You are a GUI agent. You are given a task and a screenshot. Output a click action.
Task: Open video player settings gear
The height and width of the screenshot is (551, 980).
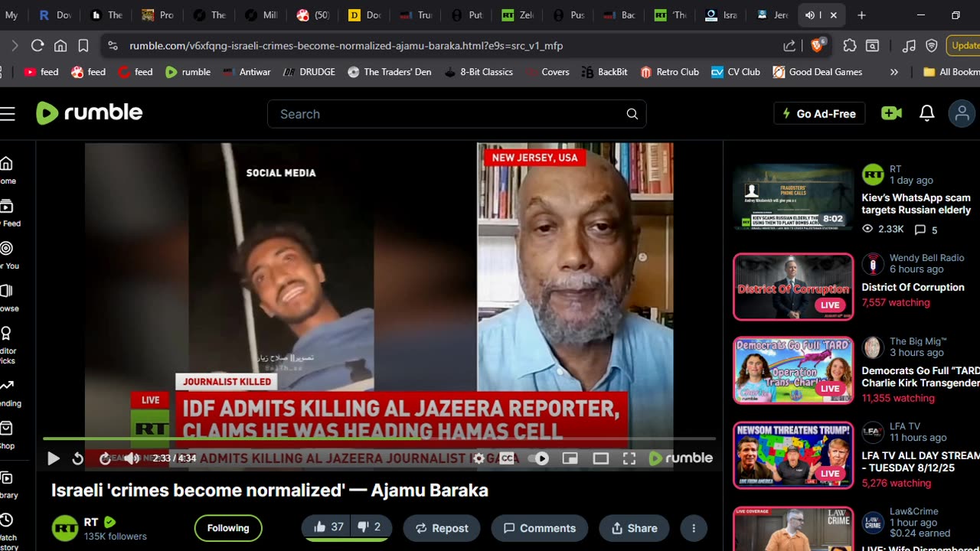click(479, 458)
